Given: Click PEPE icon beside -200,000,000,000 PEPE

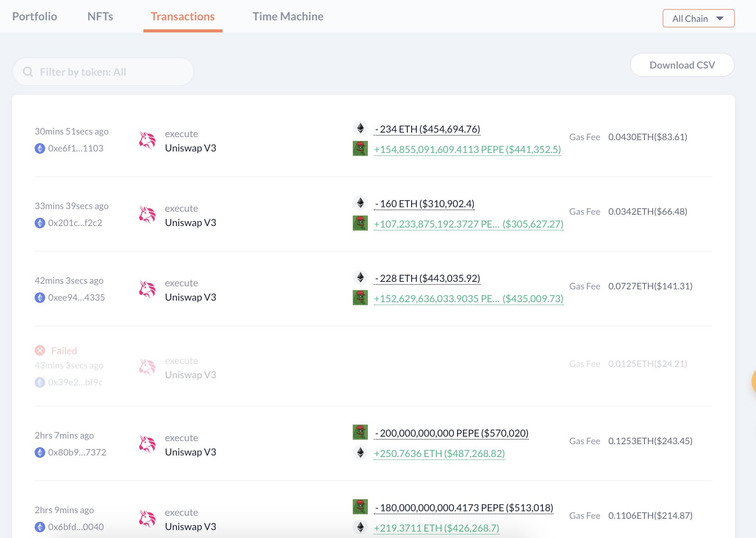Looking at the screenshot, I should pyautogui.click(x=360, y=433).
